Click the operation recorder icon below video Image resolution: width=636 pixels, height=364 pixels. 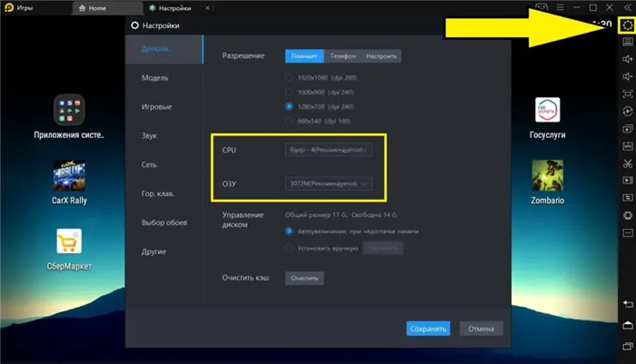coord(628,198)
